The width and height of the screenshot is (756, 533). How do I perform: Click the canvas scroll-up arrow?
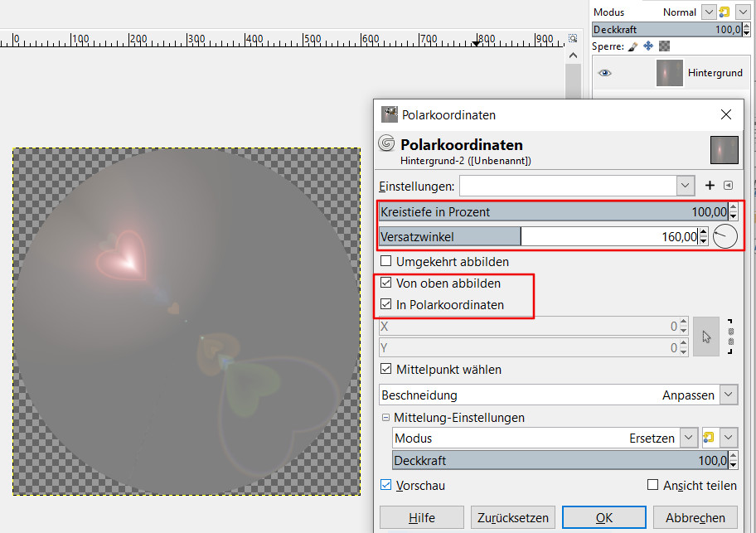573,56
